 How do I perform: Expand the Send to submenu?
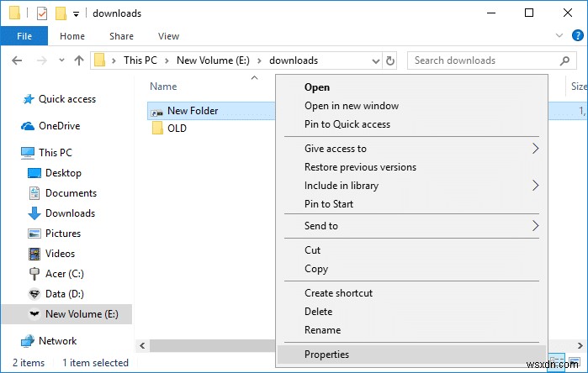411,226
